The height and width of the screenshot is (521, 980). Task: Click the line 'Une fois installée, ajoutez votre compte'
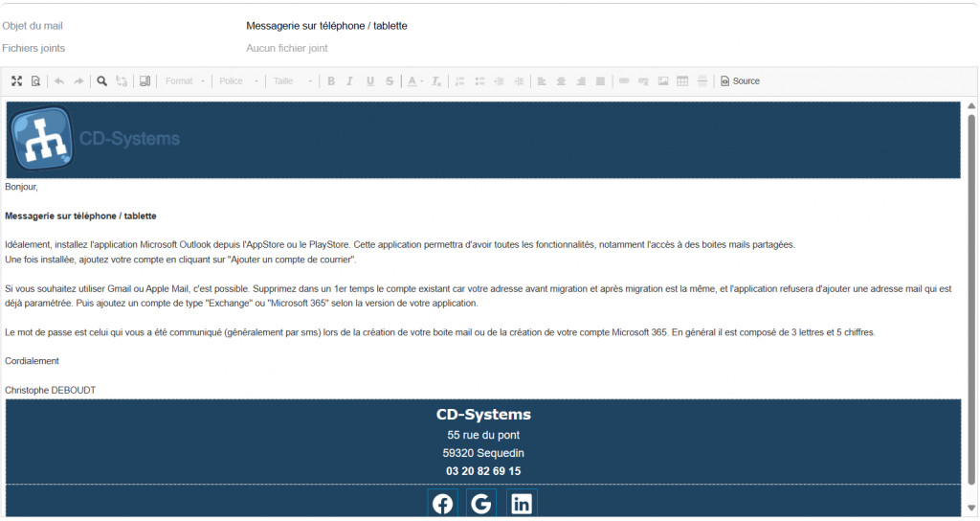pyautogui.click(x=181, y=260)
